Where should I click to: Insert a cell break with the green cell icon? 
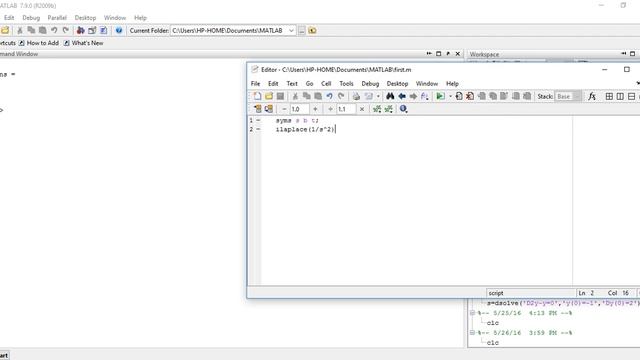pos(377,109)
